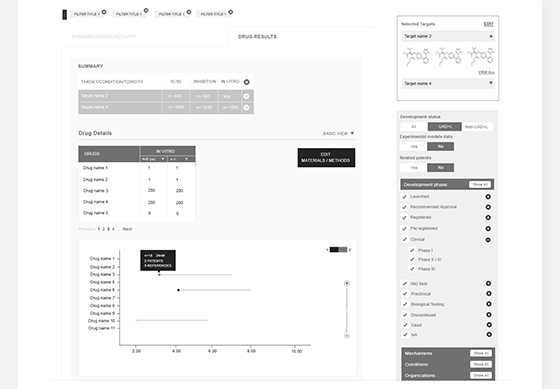The width and height of the screenshot is (560, 389).
Task: Click first molecule thumbnail in Target name 2
Action: 416,57
